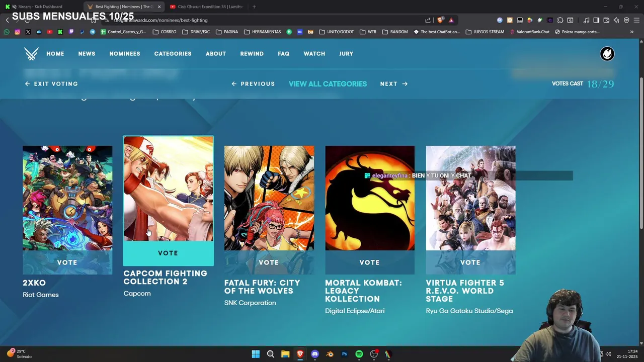Viewport: 644px width, 362px height.
Task: Open REWIND in site navigation
Action: click(x=252, y=54)
